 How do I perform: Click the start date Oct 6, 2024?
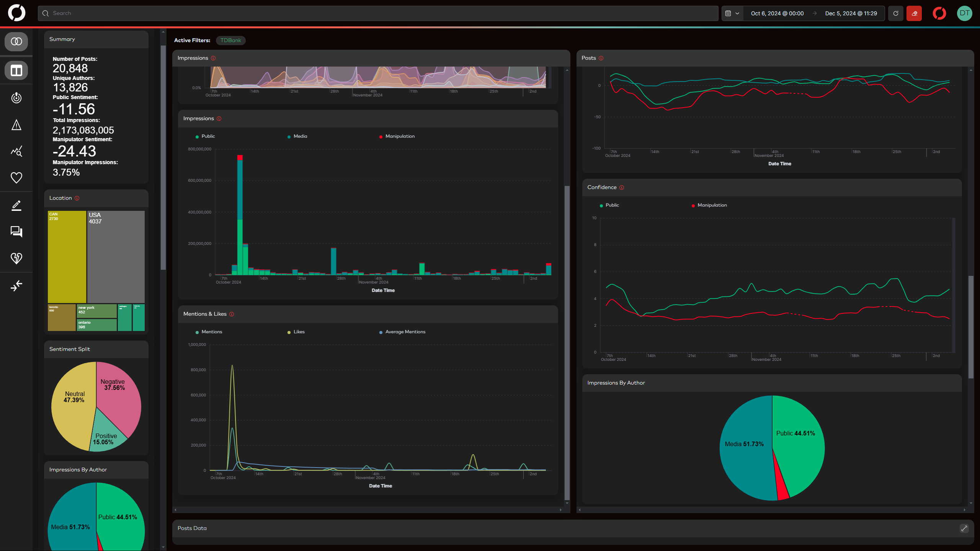(x=777, y=13)
